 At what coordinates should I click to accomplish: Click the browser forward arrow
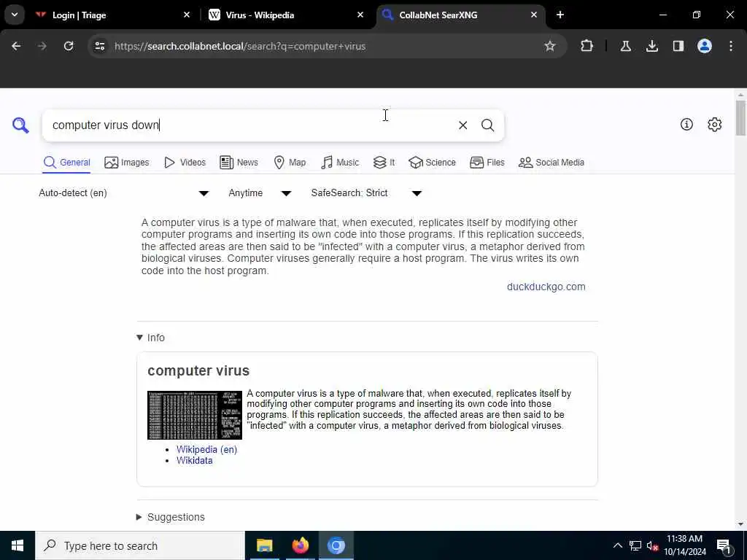[x=42, y=46]
